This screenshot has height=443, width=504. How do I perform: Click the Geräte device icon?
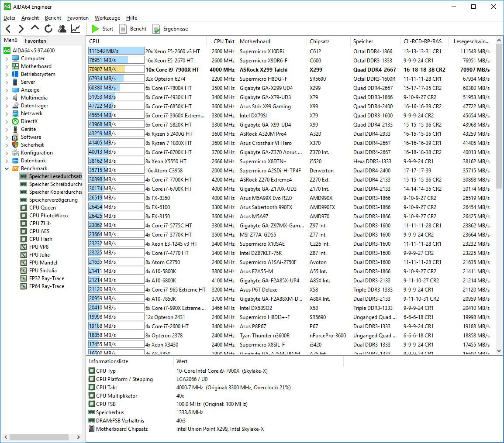pos(15,129)
